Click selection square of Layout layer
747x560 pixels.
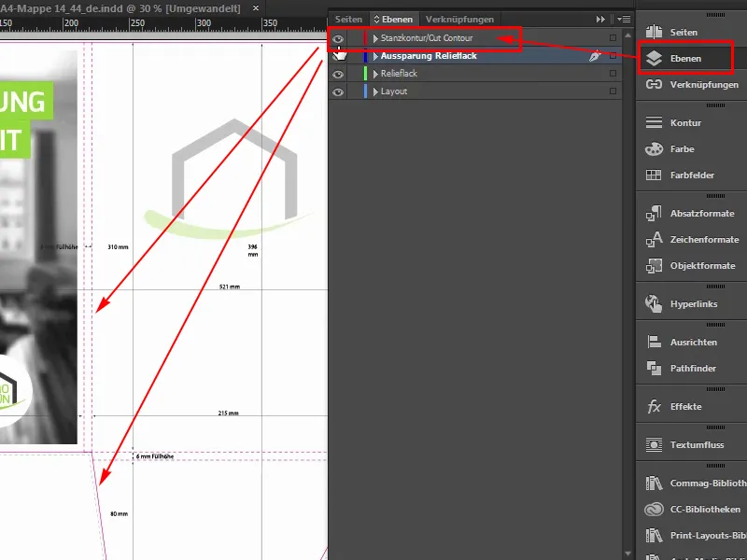613,91
